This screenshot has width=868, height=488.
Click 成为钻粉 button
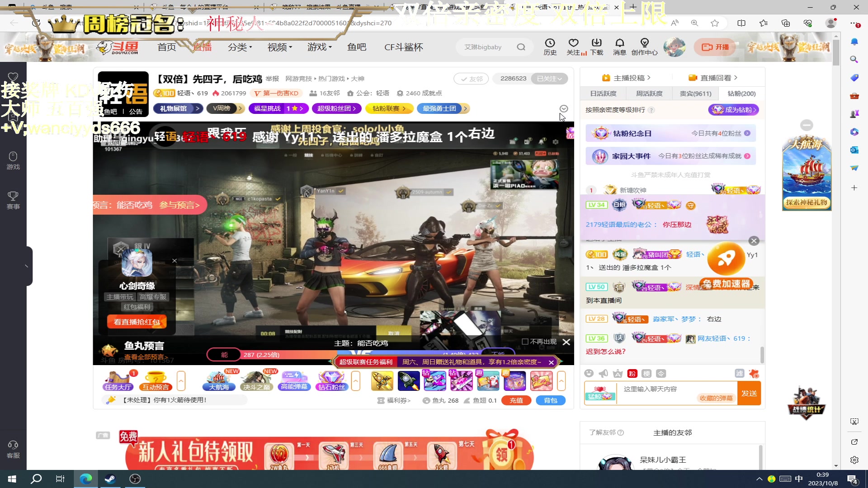(734, 110)
